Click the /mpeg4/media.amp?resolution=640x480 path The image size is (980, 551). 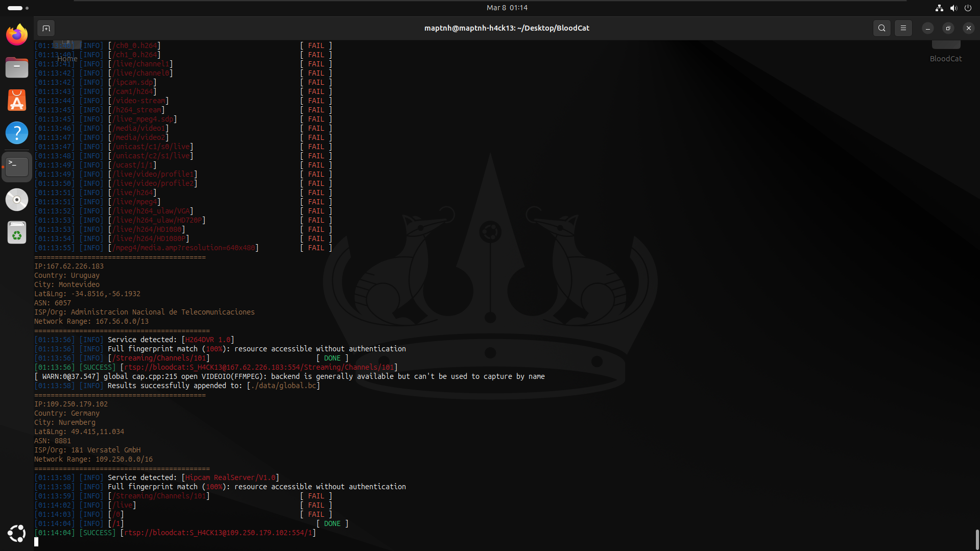pos(183,248)
